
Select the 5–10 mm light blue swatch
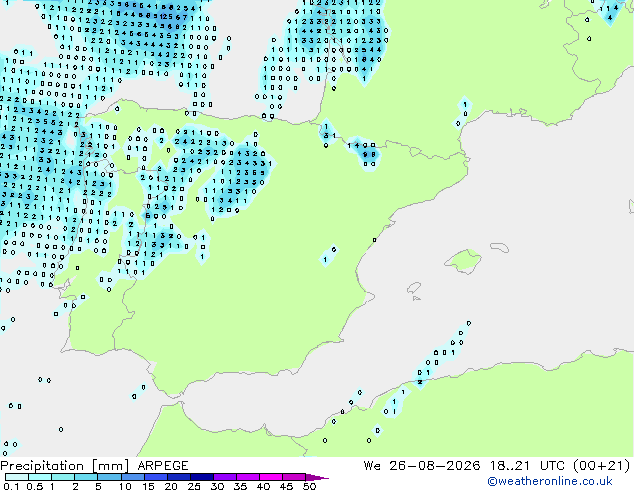tap(109, 477)
